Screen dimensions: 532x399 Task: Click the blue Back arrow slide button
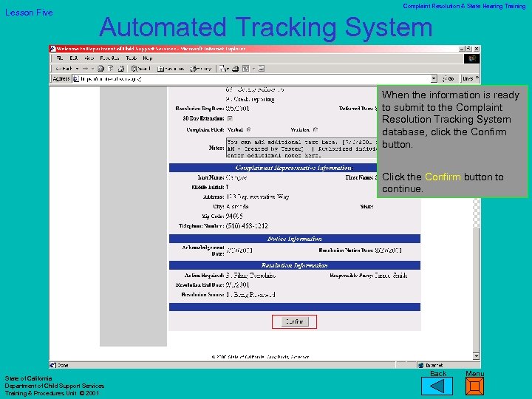tap(437, 386)
